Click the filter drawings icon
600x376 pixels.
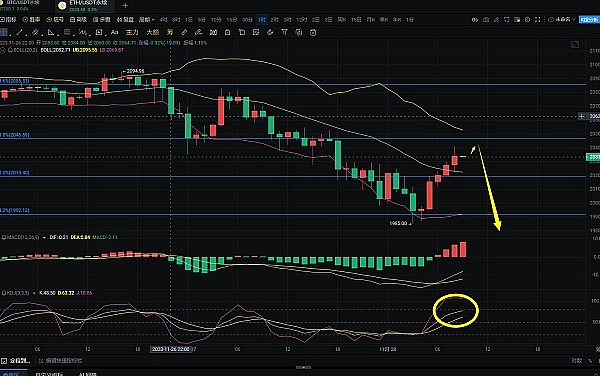point(284,33)
